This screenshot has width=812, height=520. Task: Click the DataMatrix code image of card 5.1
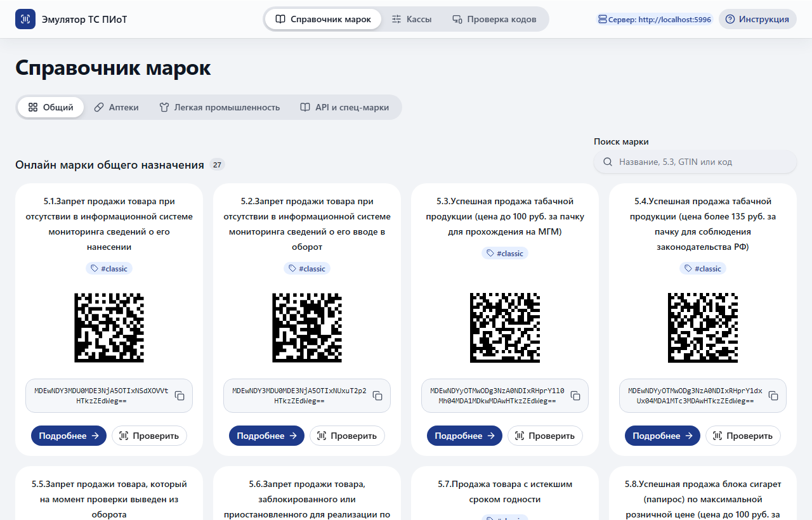[109, 328]
